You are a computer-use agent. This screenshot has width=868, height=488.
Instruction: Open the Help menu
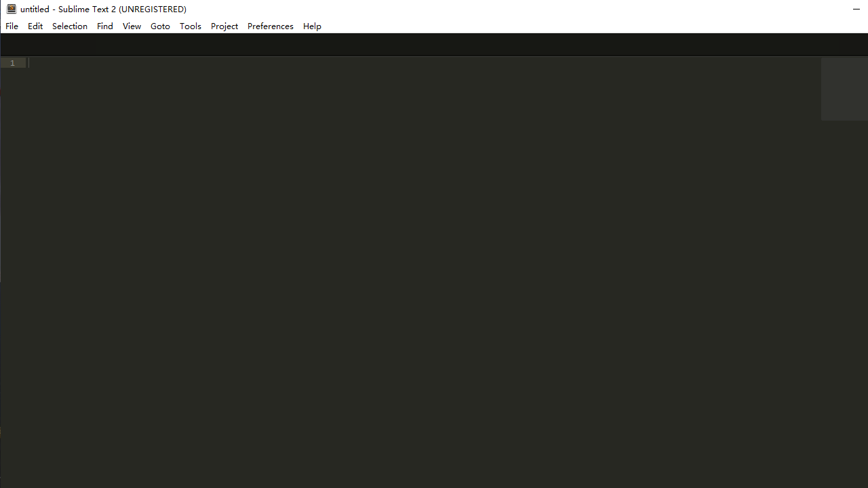click(x=312, y=26)
